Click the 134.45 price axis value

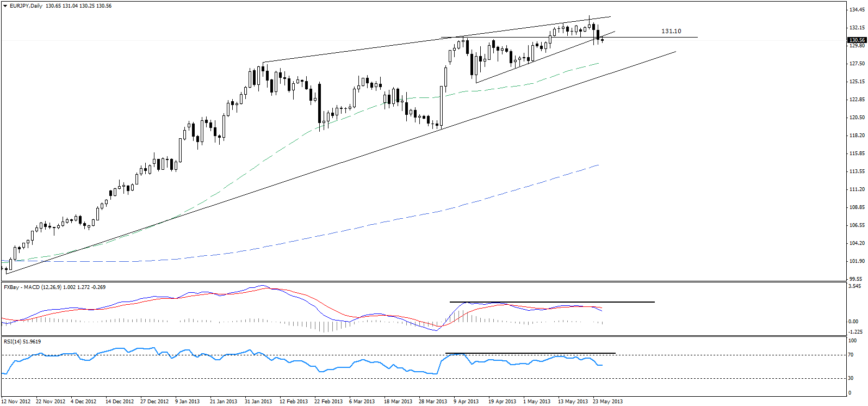point(857,9)
